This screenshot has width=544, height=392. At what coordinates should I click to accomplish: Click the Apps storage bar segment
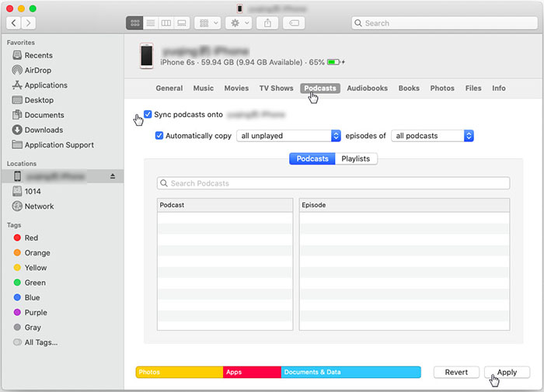coord(252,372)
